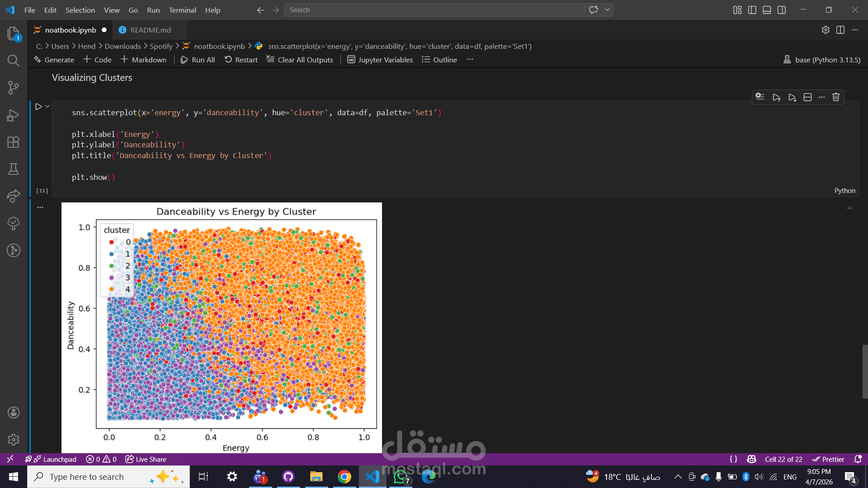Click Split Cell icon in cell toolbar
Viewport: 868px width, 488px height.
[x=807, y=97]
